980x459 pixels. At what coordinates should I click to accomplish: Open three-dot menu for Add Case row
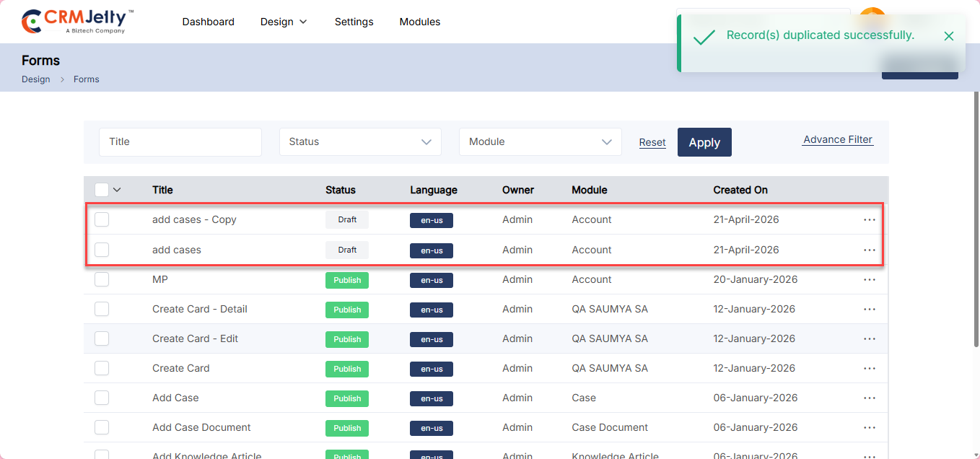coord(869,398)
